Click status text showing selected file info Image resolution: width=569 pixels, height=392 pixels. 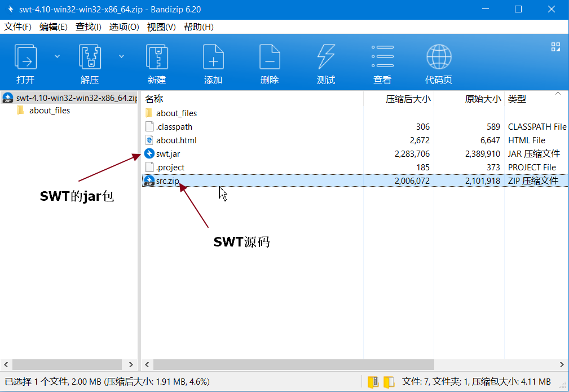tap(107, 382)
